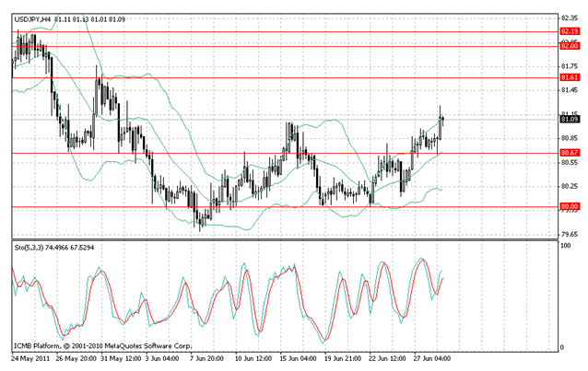Image resolution: width=588 pixels, height=371 pixels.
Task: Select the stochastic scale 100 label
Action: coord(566,247)
